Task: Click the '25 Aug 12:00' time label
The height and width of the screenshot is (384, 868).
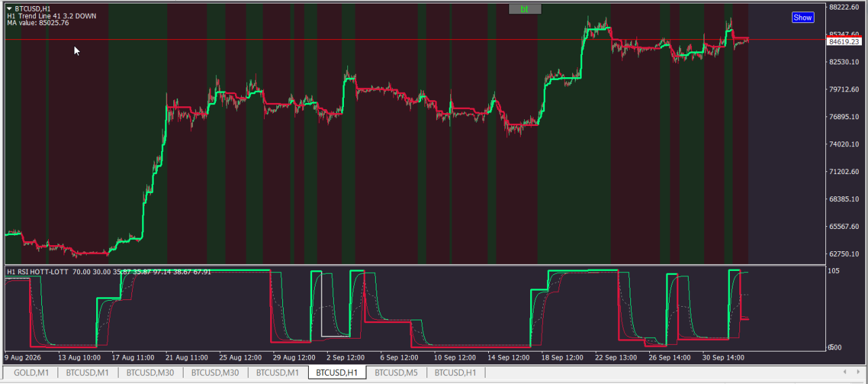Action: point(240,357)
